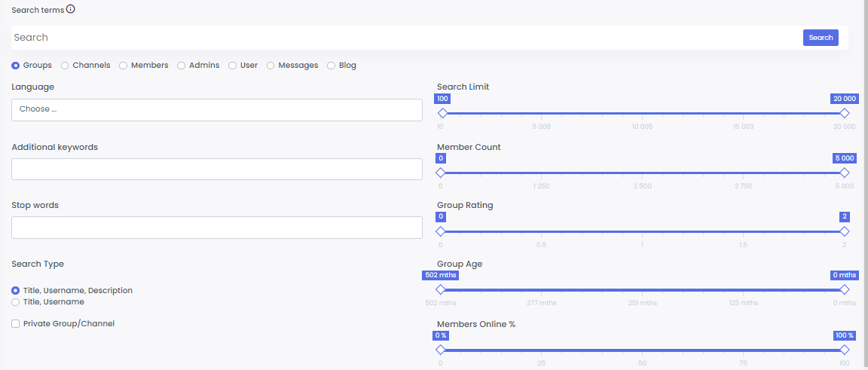Open the Language dropdown

pyautogui.click(x=217, y=110)
